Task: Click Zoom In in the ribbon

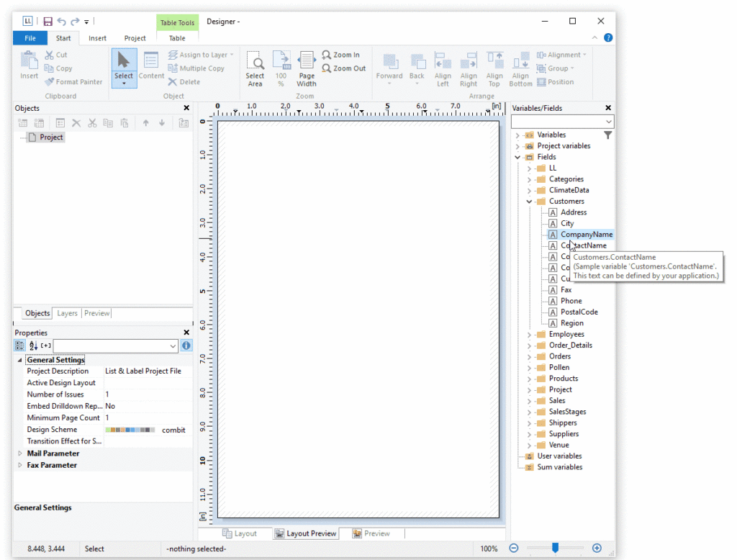Action: [341, 55]
